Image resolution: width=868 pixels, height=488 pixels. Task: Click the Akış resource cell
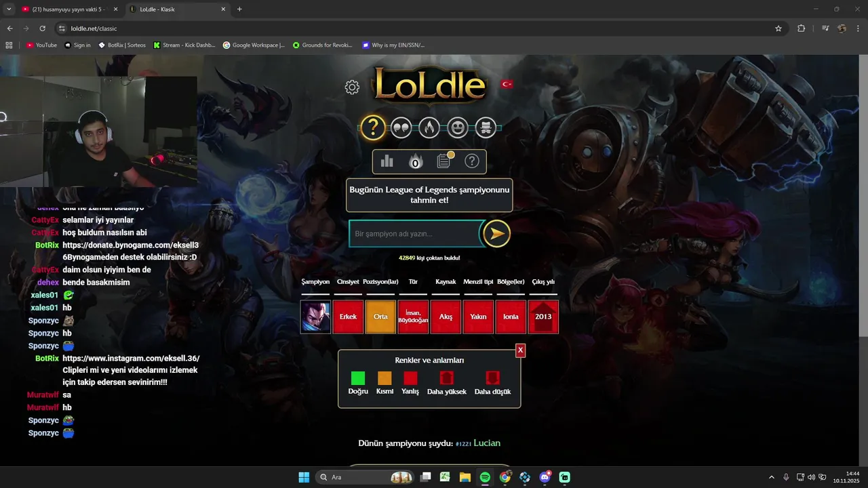tap(446, 317)
